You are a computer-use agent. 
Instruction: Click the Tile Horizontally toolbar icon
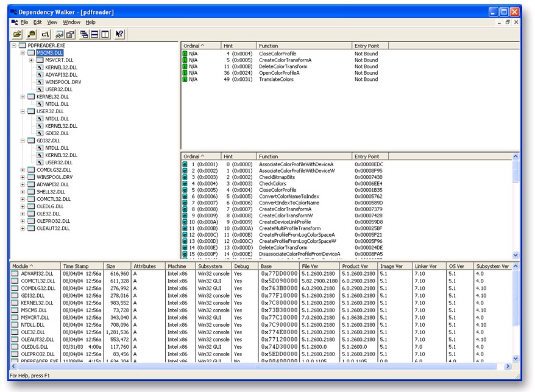click(x=94, y=34)
